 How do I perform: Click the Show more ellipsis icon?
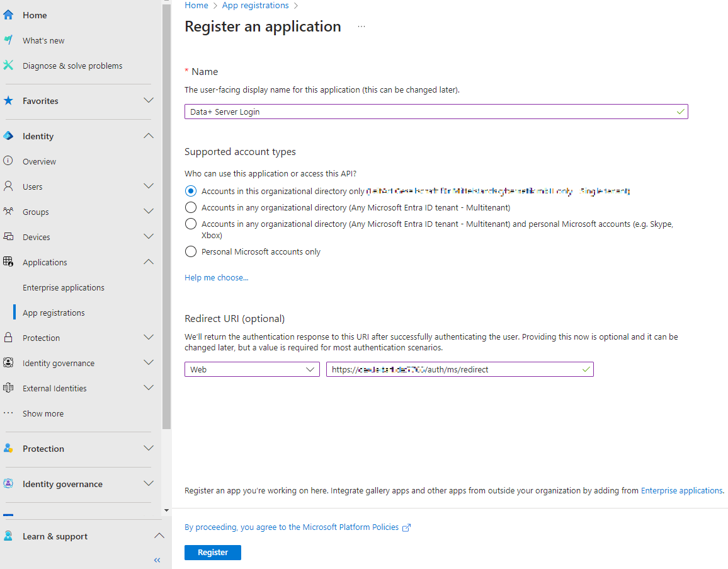(x=8, y=413)
